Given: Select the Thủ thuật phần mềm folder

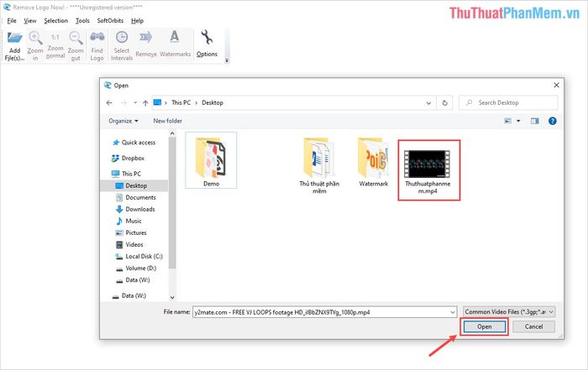Looking at the screenshot, I should point(319,165).
